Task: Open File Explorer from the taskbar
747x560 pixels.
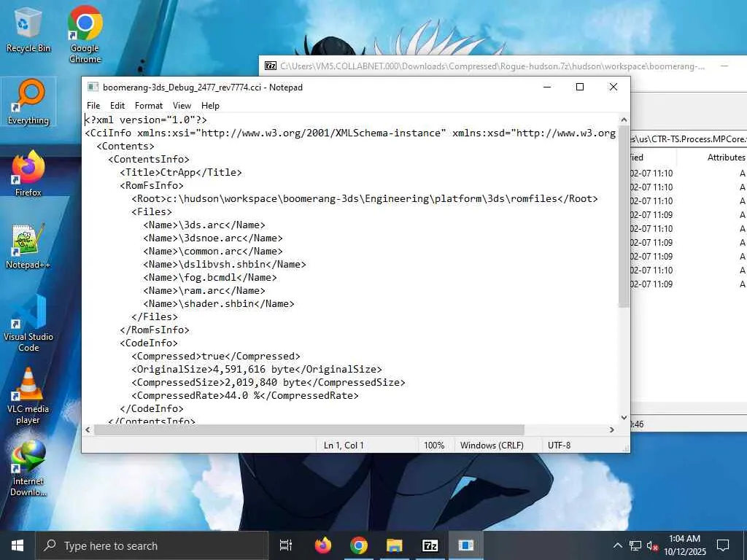Action: pyautogui.click(x=395, y=545)
